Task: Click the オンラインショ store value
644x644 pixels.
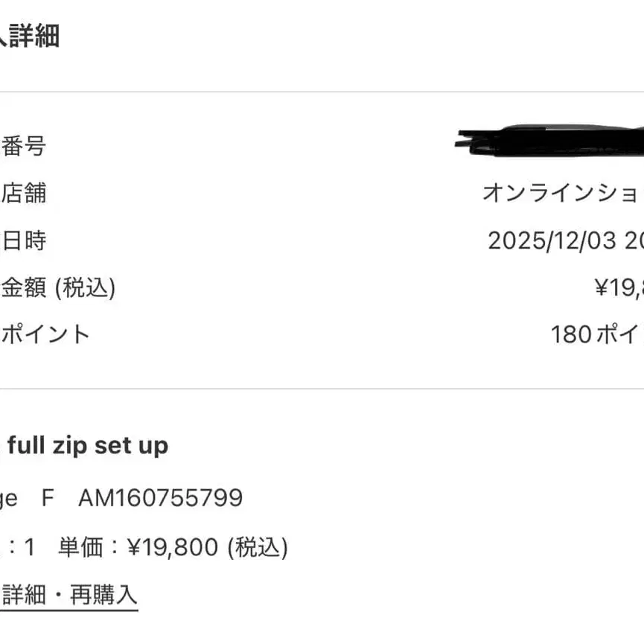Action: pyautogui.click(x=562, y=194)
